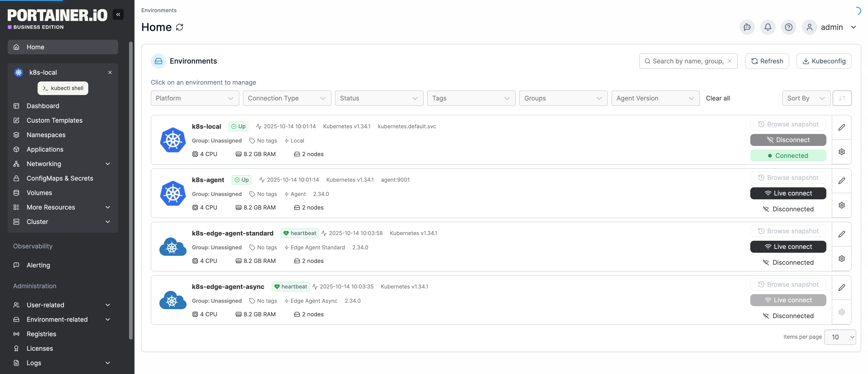This screenshot has height=374, width=868.
Task: Toggle sort order direction button
Action: click(842, 98)
